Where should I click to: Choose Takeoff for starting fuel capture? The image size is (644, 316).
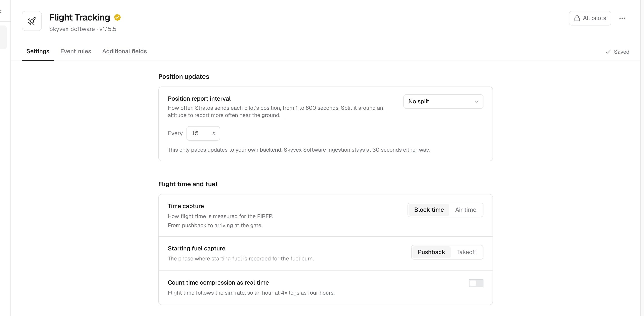click(466, 252)
